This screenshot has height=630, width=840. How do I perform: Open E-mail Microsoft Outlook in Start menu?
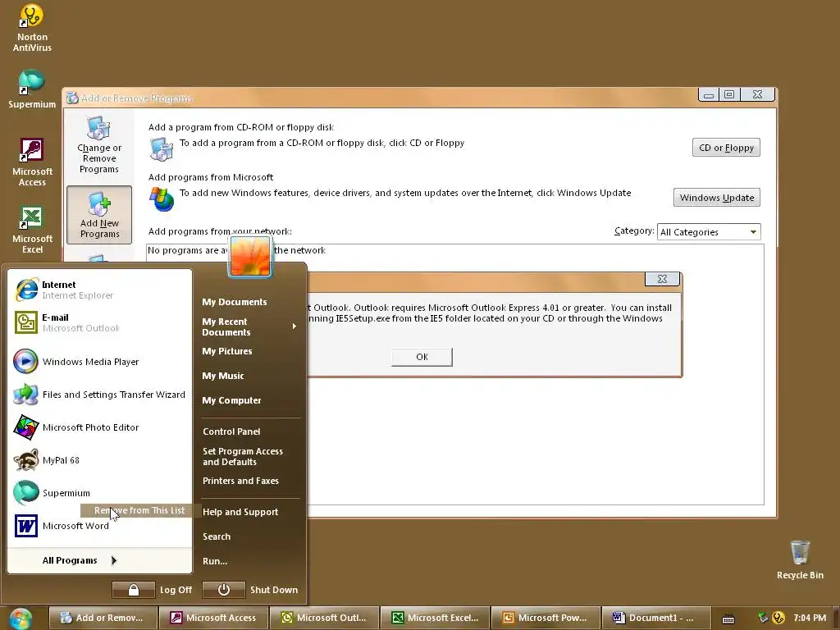[100, 322]
